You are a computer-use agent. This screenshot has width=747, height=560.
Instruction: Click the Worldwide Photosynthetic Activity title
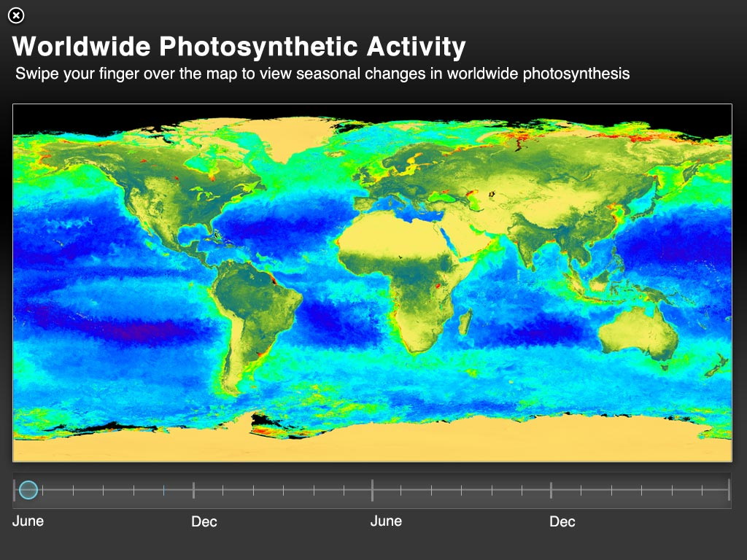pos(239,47)
